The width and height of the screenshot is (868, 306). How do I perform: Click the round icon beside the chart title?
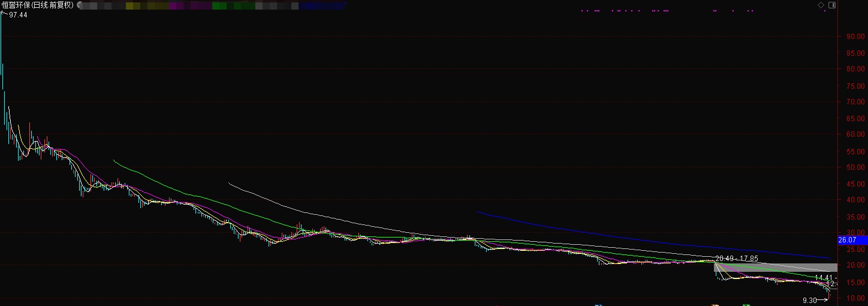[79, 5]
